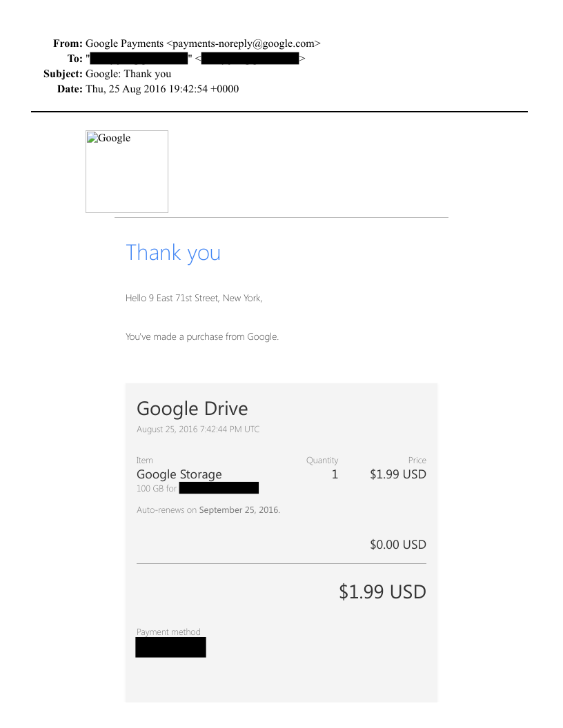Screen dimensions: 563x728
Task: Select the subject line 'Google: Thank you'
Action: pyautogui.click(x=128, y=74)
